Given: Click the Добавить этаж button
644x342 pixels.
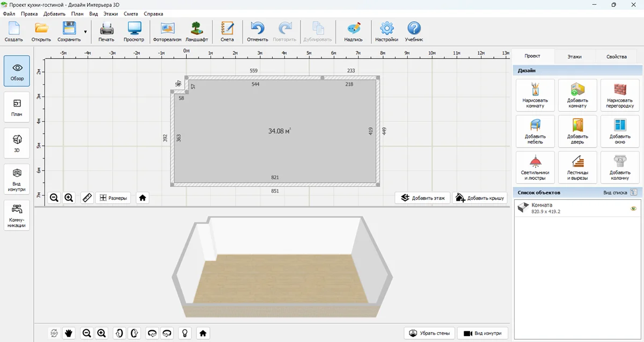Looking at the screenshot, I should 423,198.
